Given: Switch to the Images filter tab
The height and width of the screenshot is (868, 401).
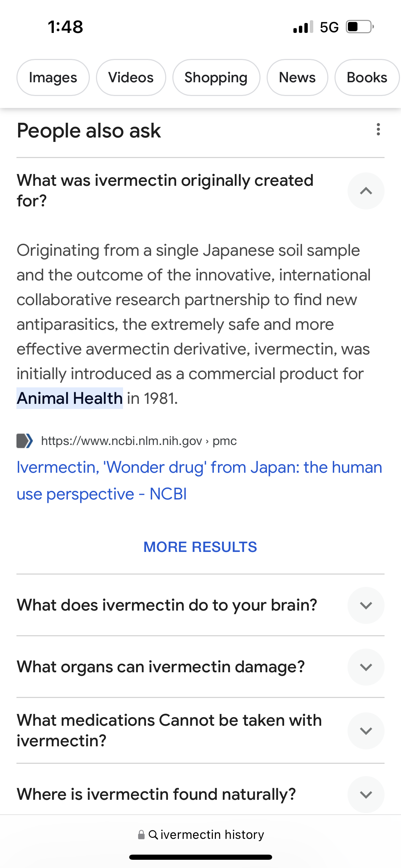Looking at the screenshot, I should (53, 77).
